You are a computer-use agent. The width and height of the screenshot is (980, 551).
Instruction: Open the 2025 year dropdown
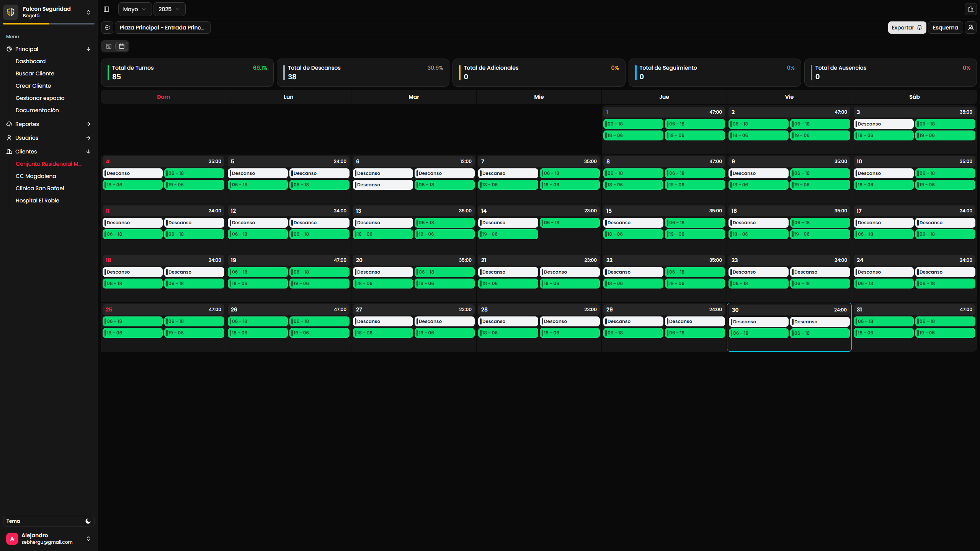tap(169, 9)
